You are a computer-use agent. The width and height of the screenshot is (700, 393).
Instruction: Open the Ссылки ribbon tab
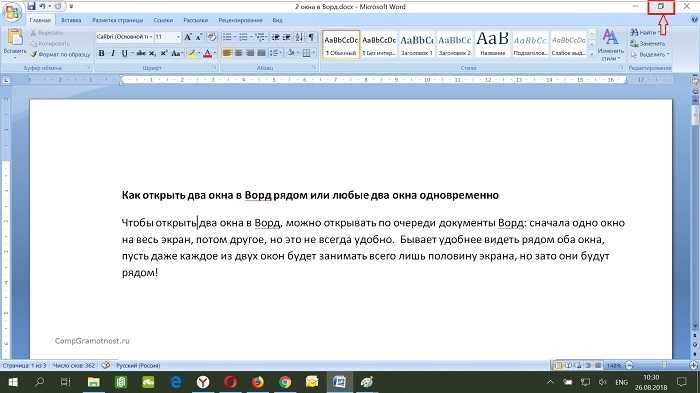pos(163,20)
